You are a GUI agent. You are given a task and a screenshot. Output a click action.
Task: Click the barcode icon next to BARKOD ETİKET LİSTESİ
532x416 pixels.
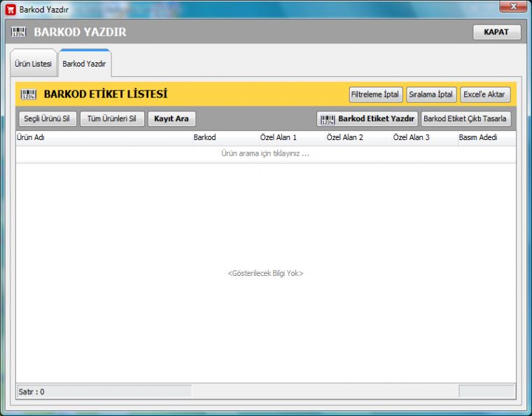pyautogui.click(x=29, y=95)
